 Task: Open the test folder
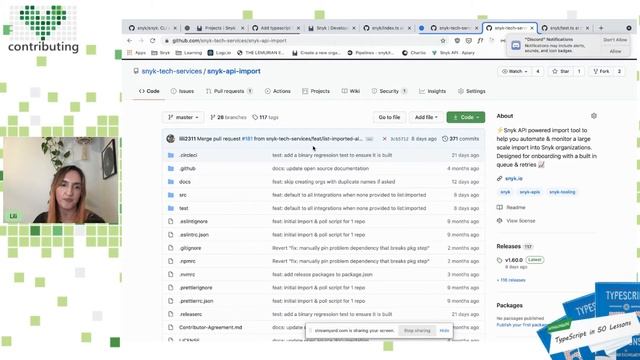coord(184,209)
